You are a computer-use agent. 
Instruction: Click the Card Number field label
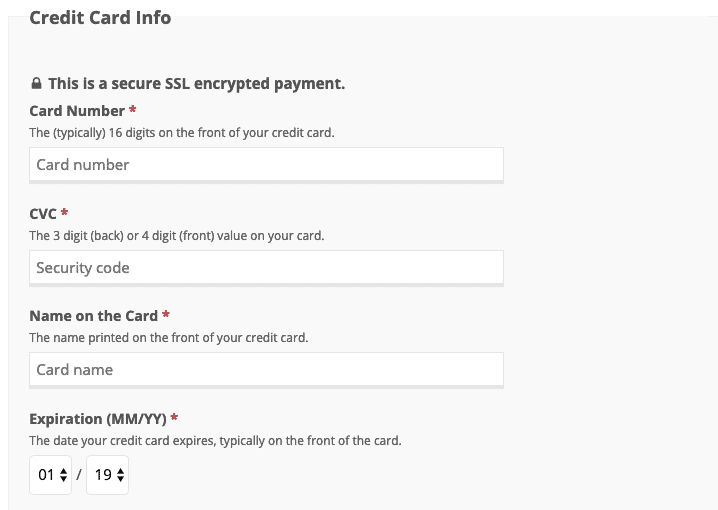[77, 111]
